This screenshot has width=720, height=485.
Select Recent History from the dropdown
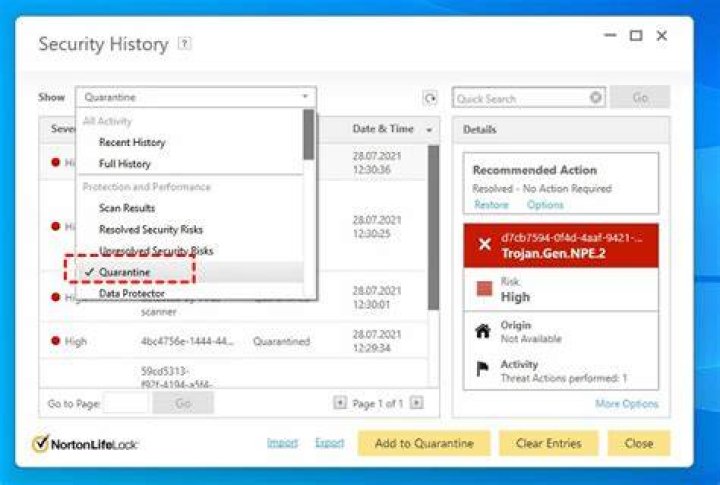(132, 142)
